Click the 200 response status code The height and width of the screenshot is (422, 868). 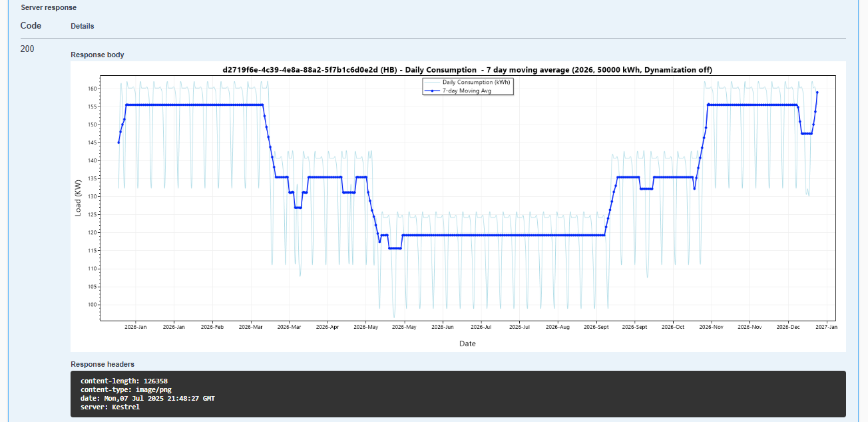coord(27,49)
